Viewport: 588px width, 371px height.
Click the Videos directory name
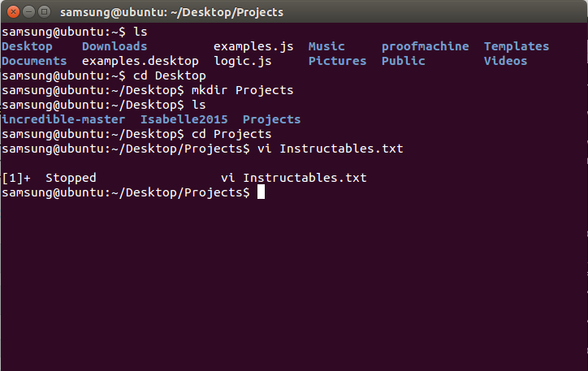coord(505,61)
